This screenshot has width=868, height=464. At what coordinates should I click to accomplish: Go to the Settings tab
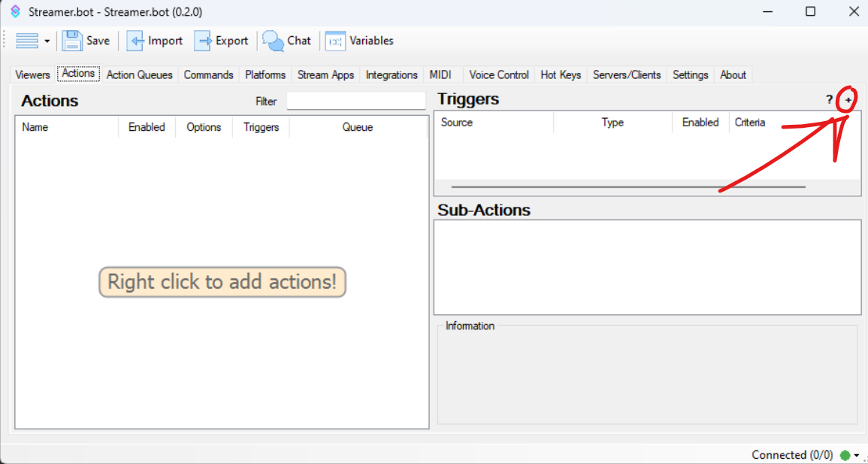[691, 74]
